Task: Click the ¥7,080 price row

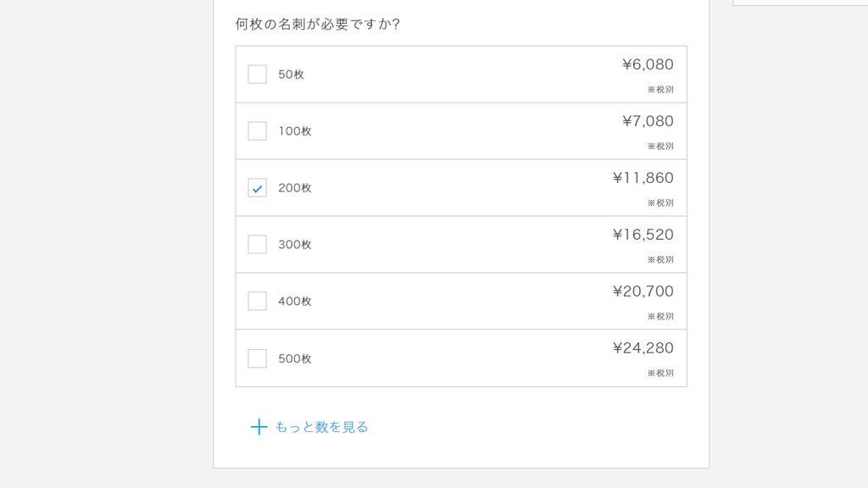Action: coord(461,131)
